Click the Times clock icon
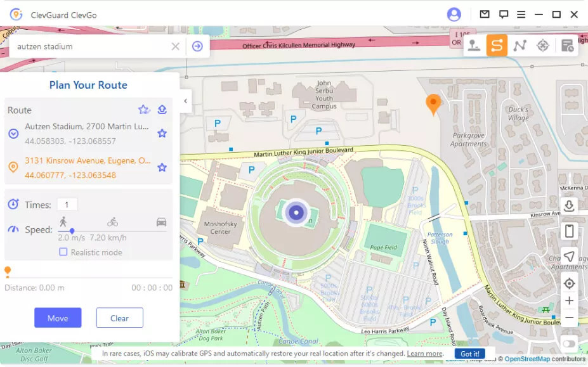The width and height of the screenshot is (588, 367). (x=13, y=204)
